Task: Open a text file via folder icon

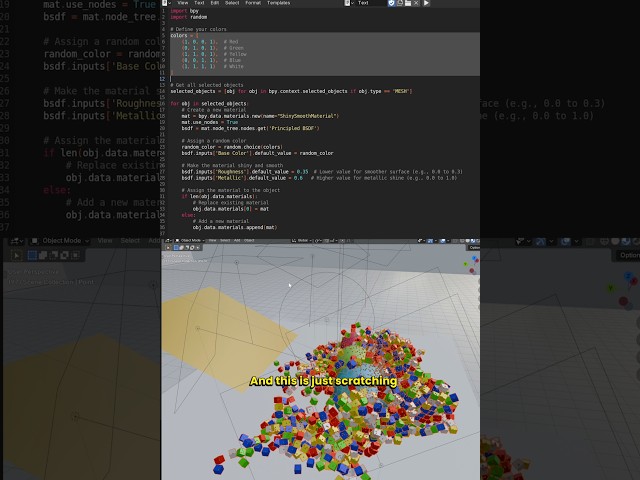Action: 408,3
